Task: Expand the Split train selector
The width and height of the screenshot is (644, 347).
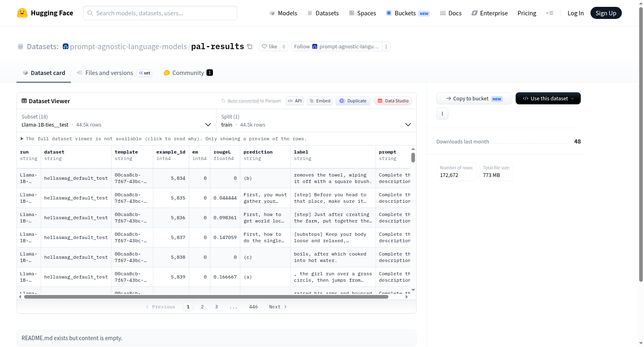Action: (x=316, y=121)
